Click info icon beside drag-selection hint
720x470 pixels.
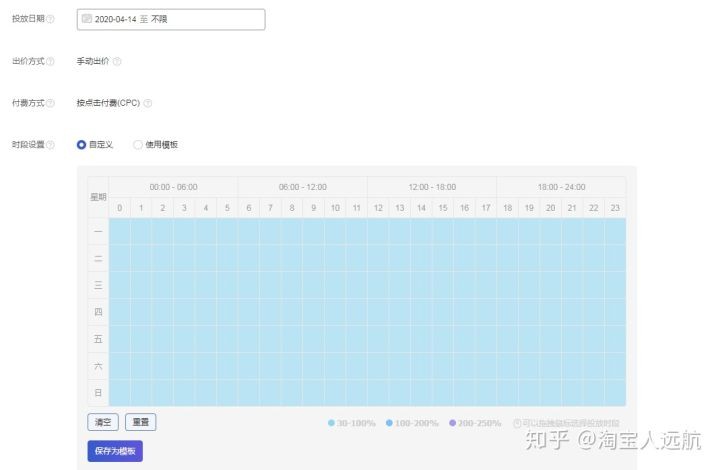click(x=517, y=423)
